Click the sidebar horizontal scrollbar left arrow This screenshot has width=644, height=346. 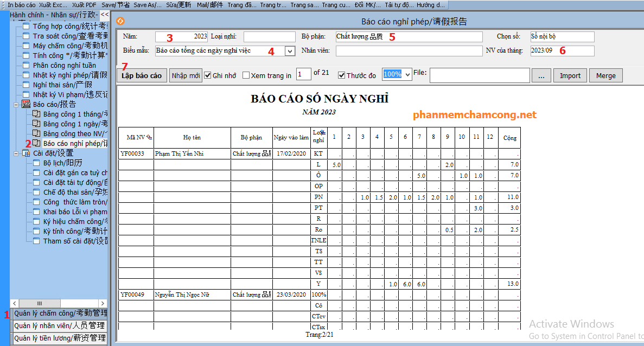(x=14, y=303)
